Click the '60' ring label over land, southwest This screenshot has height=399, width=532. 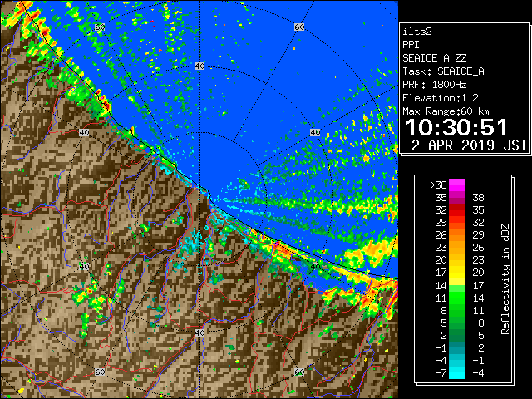[100, 372]
